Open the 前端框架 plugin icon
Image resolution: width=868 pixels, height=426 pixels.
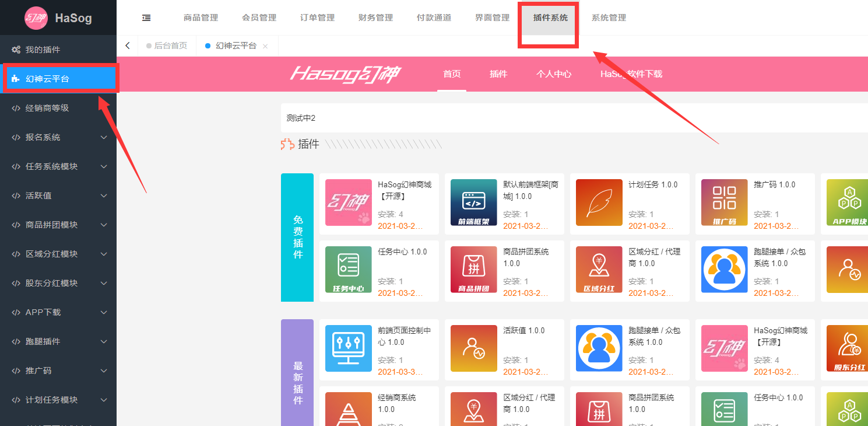(474, 202)
